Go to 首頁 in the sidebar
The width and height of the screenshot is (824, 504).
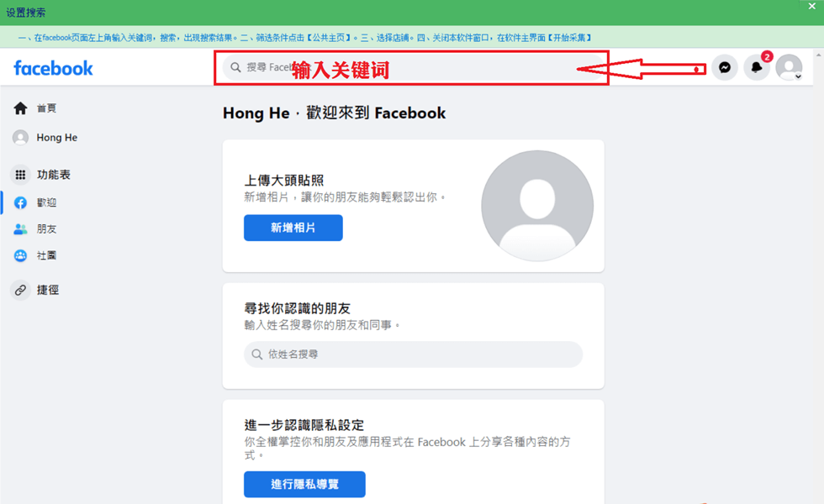[46, 108]
